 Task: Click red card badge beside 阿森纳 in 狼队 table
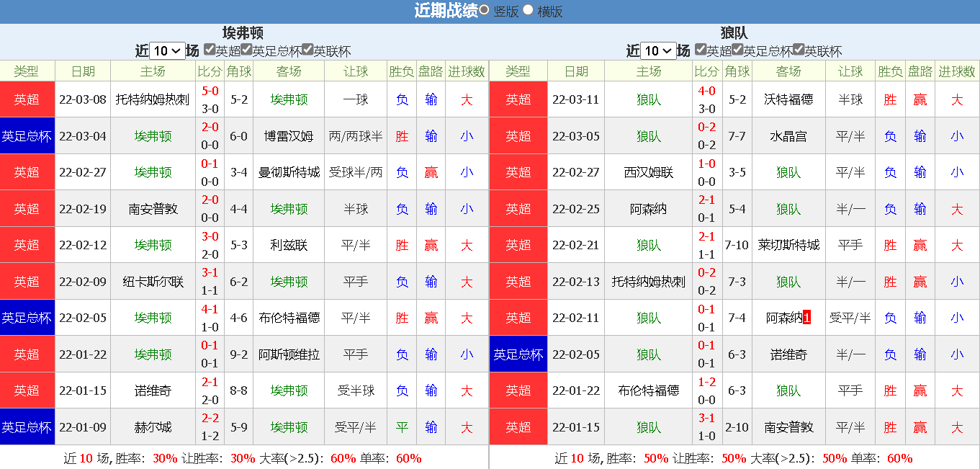[807, 318]
